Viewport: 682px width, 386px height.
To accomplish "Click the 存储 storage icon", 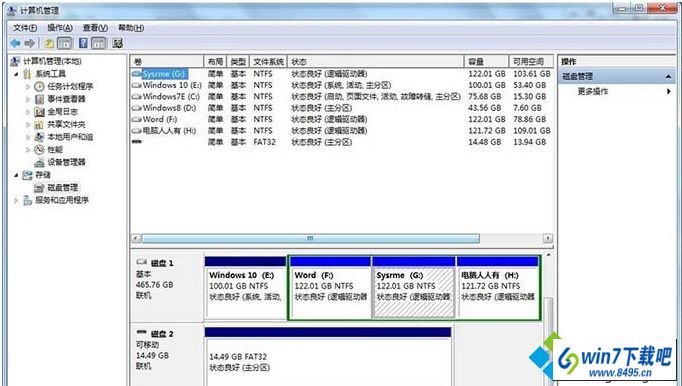I will 27,175.
